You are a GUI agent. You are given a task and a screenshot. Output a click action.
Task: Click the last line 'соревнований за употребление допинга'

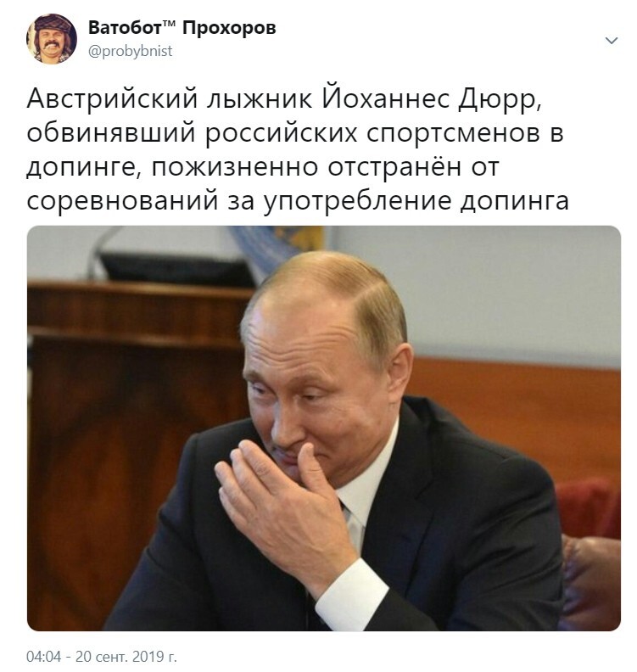click(x=298, y=201)
